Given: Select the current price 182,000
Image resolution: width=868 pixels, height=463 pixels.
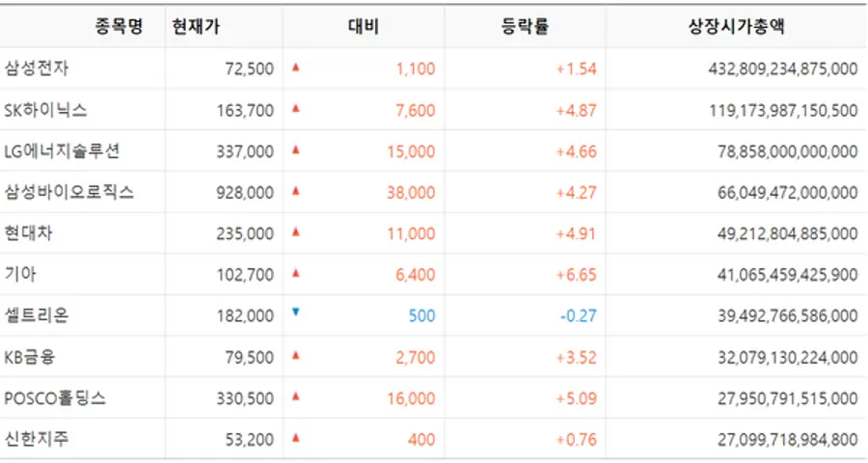Looking at the screenshot, I should pyautogui.click(x=245, y=315).
